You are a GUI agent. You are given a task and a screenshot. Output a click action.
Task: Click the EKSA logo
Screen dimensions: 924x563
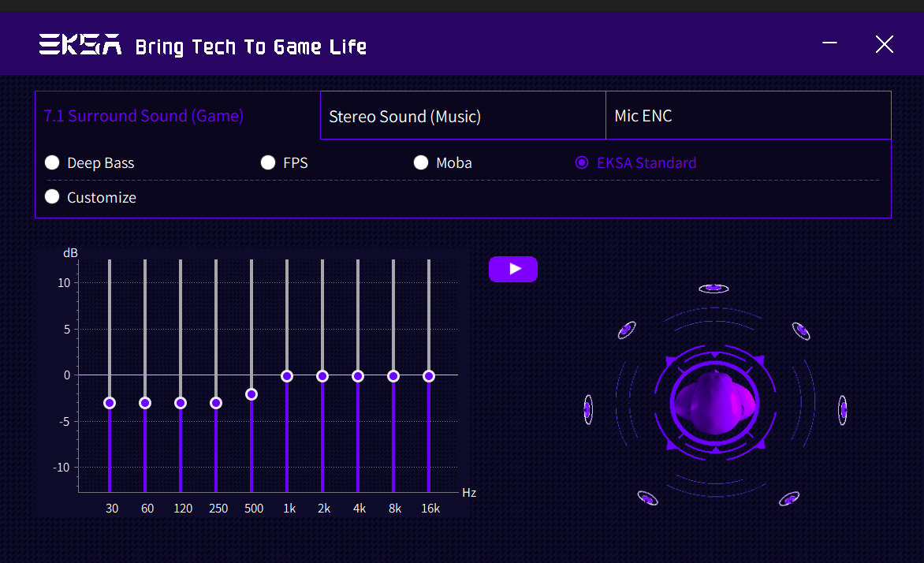80,44
